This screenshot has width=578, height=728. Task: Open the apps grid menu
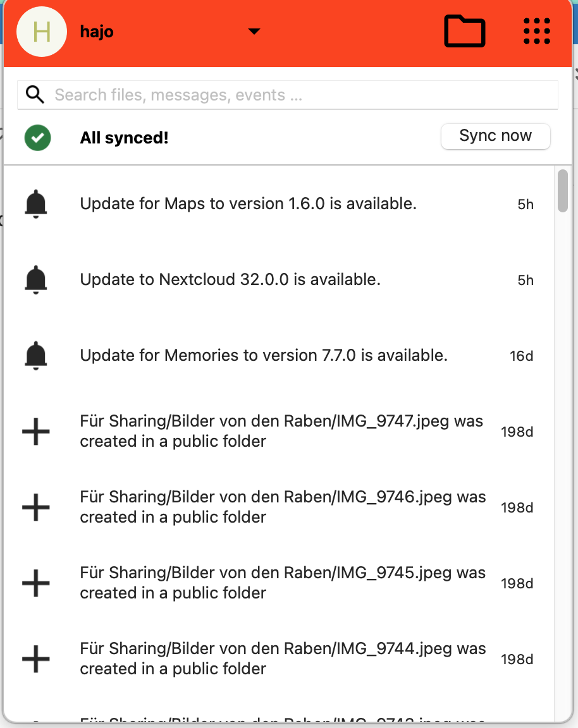[x=537, y=31]
